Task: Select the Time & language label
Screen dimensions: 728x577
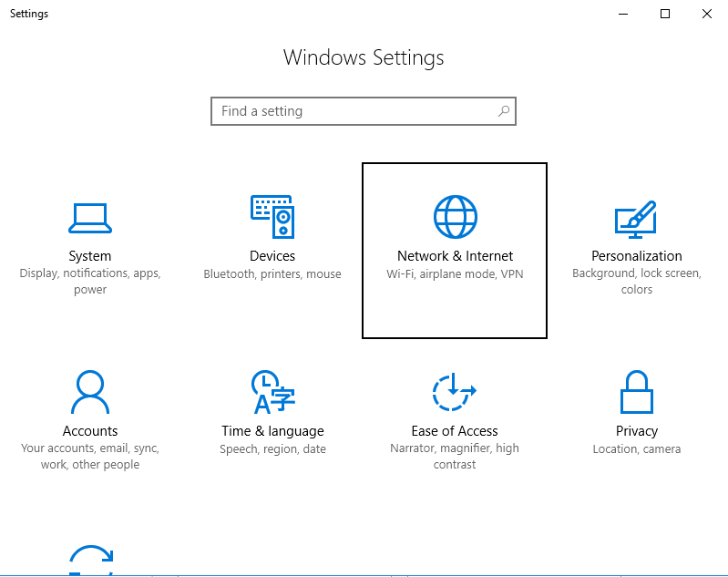Action: point(272,431)
